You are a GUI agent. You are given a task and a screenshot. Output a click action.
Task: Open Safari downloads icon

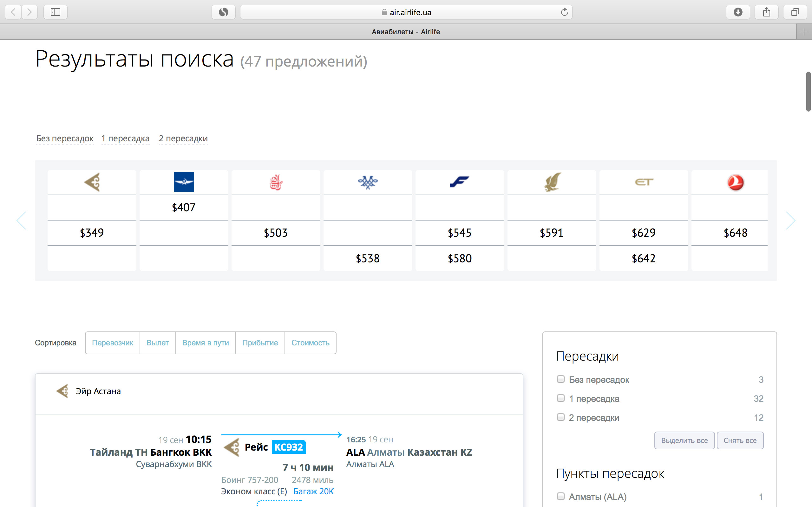pos(737,12)
